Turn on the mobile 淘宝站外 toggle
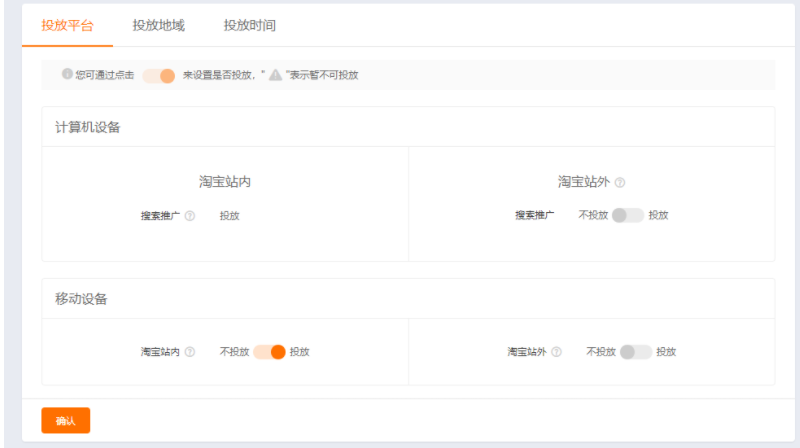Viewport: 800px width, 448px height. click(x=635, y=352)
